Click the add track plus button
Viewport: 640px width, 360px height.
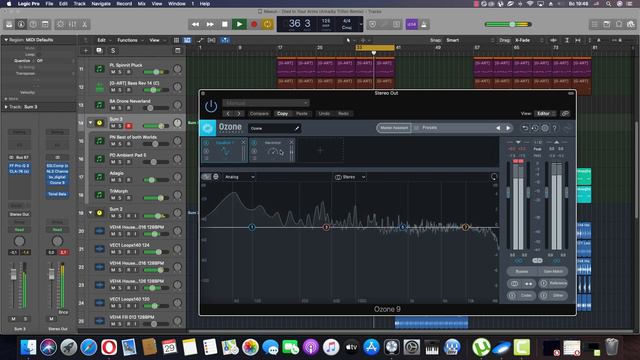(x=86, y=51)
